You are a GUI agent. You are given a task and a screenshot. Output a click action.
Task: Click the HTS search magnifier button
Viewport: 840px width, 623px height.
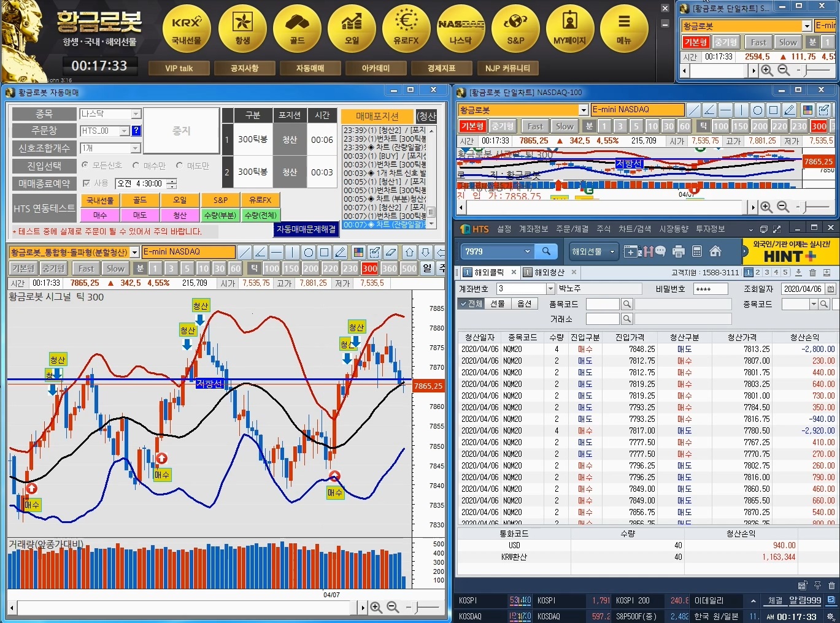546,251
